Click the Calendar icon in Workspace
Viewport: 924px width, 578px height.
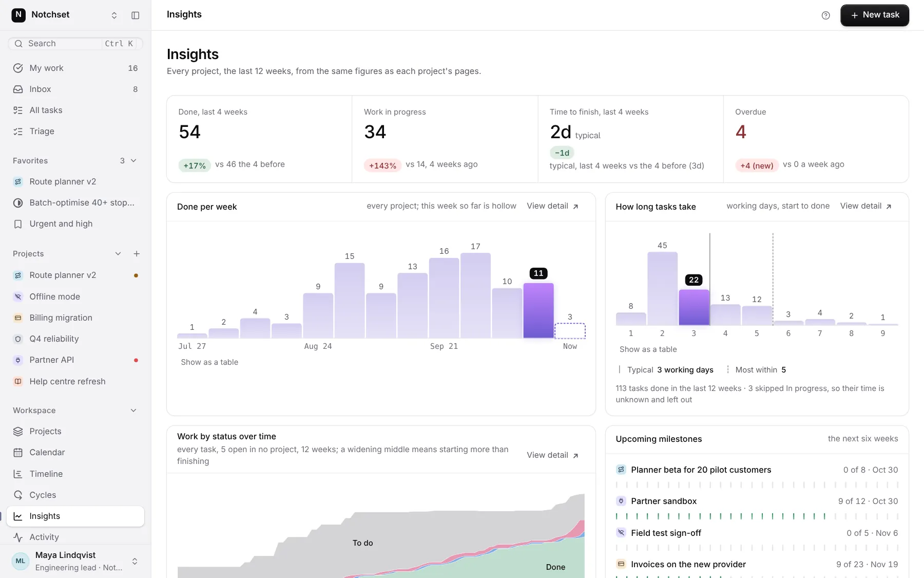click(x=18, y=453)
